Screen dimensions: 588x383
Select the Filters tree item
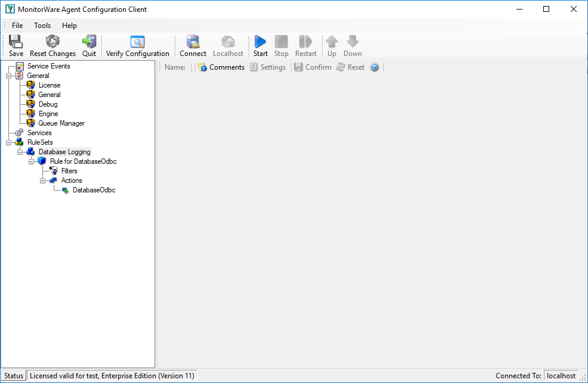point(69,171)
